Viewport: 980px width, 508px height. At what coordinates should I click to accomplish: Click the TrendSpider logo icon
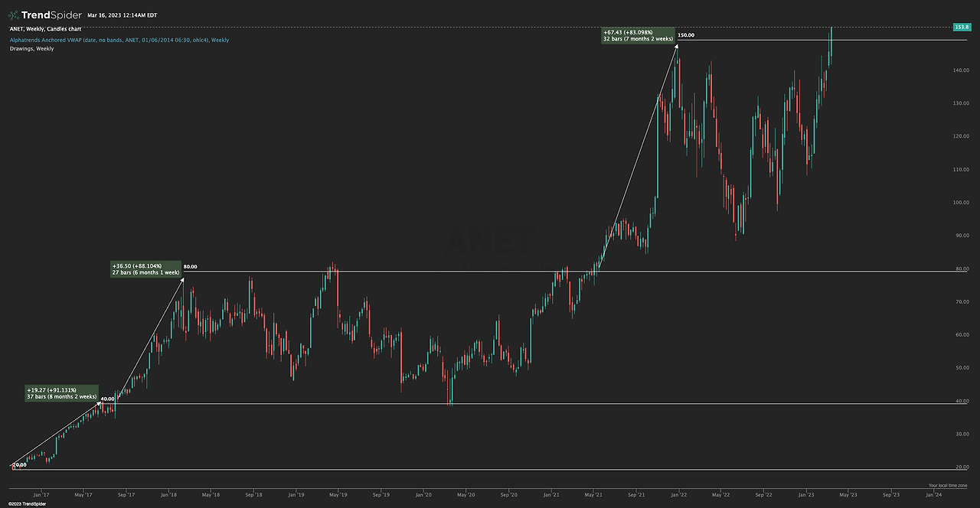point(14,15)
